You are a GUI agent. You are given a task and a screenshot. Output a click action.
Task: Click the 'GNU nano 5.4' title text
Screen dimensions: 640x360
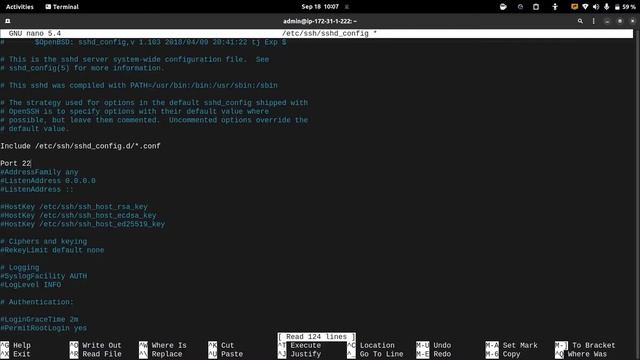[35, 33]
